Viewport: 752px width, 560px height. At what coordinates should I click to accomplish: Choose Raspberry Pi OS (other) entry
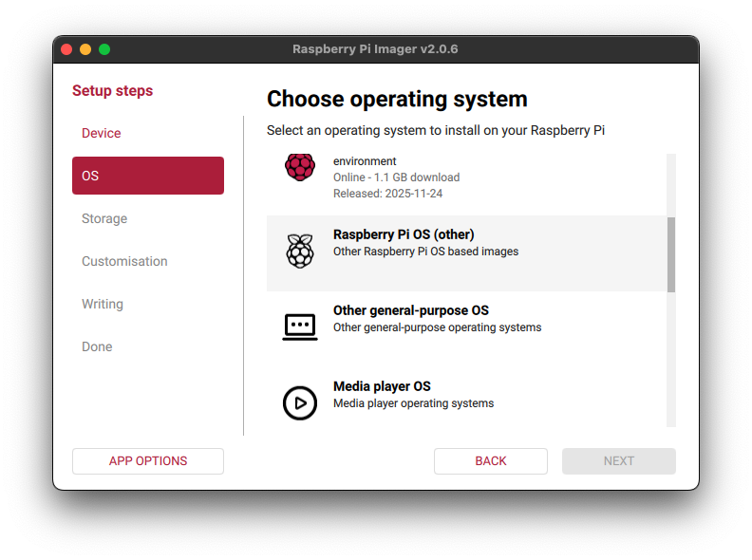point(466,253)
